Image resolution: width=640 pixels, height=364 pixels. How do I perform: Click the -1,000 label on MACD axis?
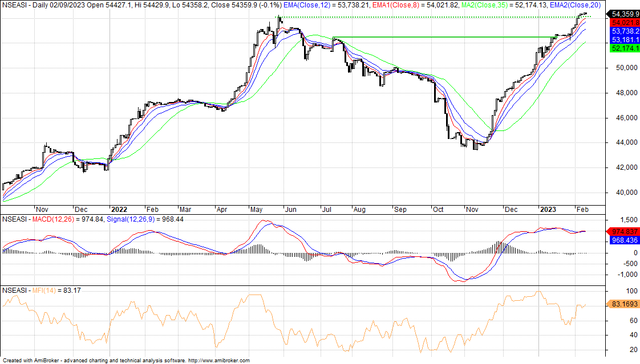tap(628, 275)
